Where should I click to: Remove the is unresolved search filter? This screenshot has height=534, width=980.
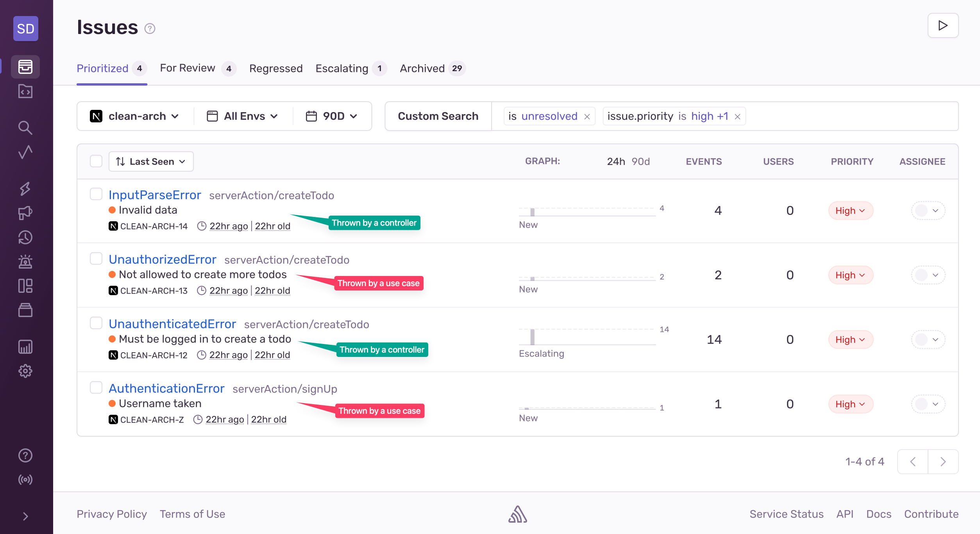pyautogui.click(x=587, y=116)
